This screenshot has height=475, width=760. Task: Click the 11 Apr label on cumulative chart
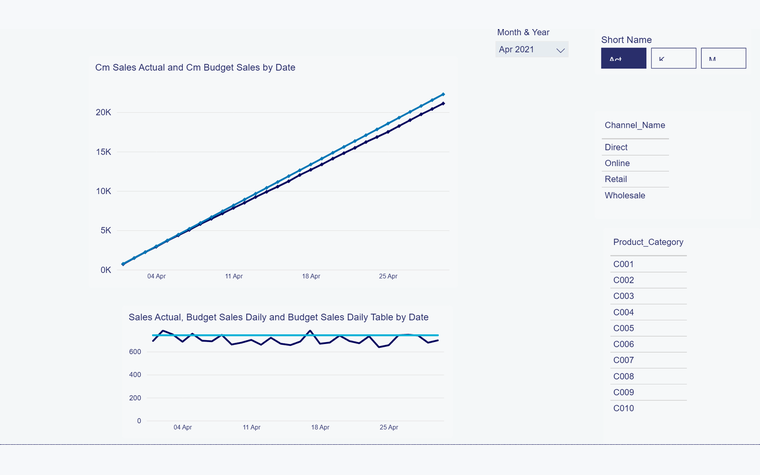click(234, 276)
